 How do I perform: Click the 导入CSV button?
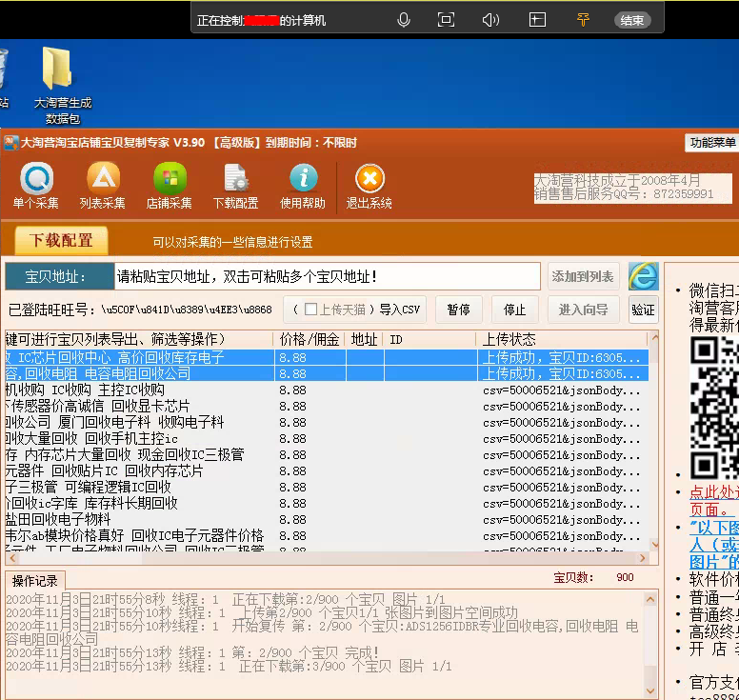pos(400,310)
